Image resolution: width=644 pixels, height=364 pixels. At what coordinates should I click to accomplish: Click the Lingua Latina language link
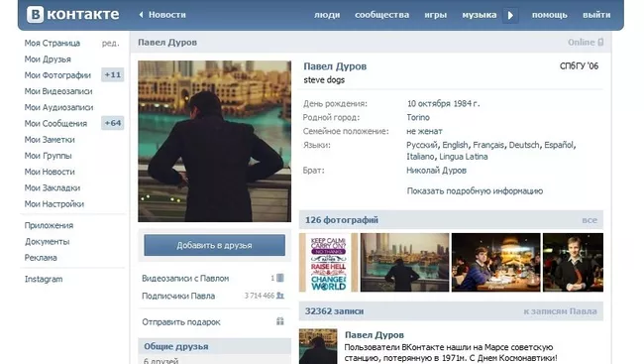tap(464, 157)
